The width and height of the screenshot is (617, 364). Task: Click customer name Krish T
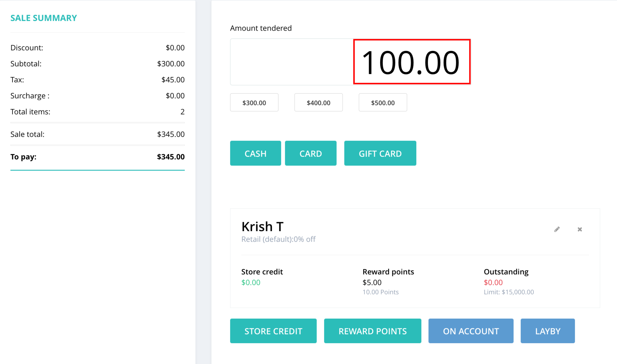click(x=262, y=226)
